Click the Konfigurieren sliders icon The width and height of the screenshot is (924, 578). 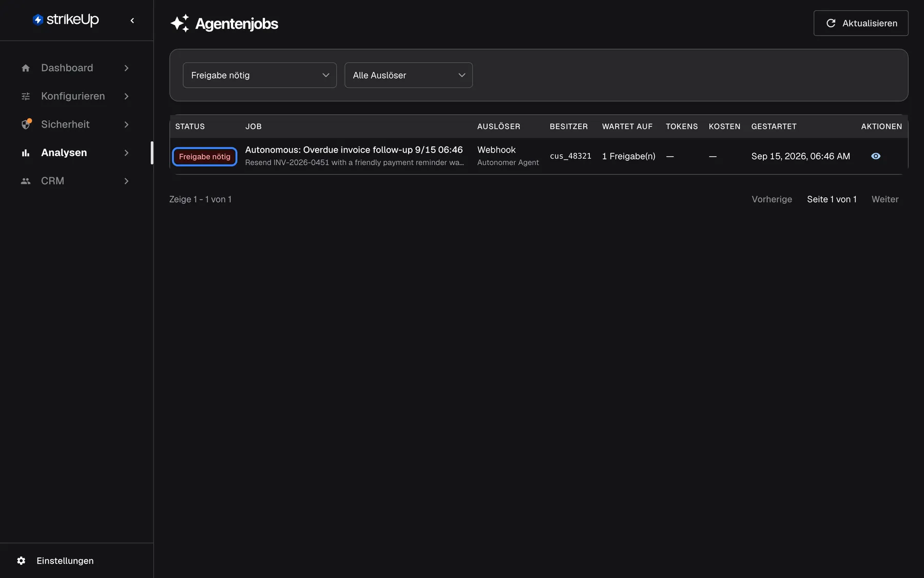coord(26,96)
